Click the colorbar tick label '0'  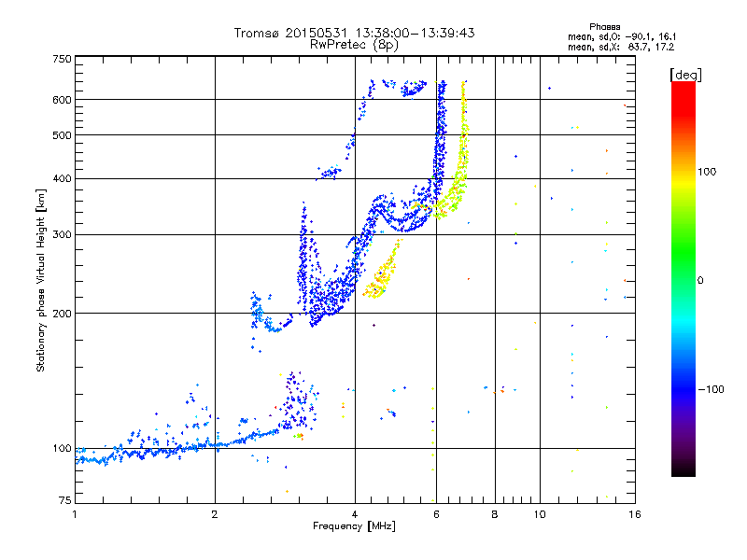(700, 281)
